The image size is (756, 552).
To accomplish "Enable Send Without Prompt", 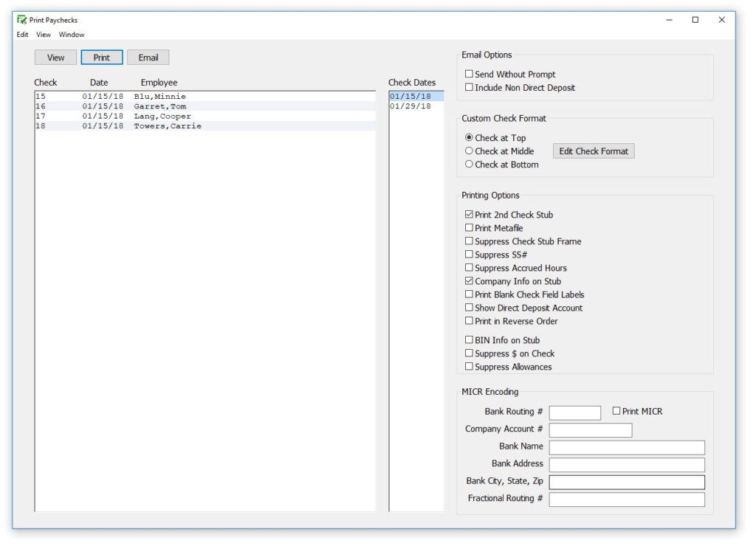I will point(470,74).
